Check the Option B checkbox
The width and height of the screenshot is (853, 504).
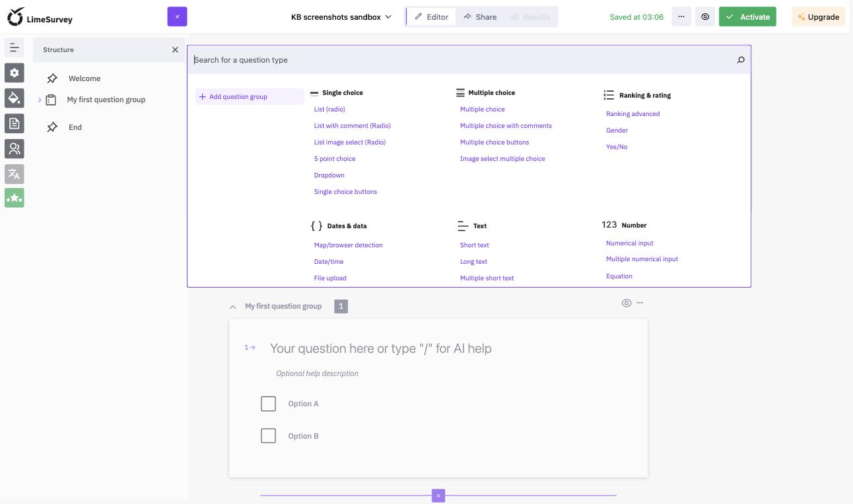point(268,436)
